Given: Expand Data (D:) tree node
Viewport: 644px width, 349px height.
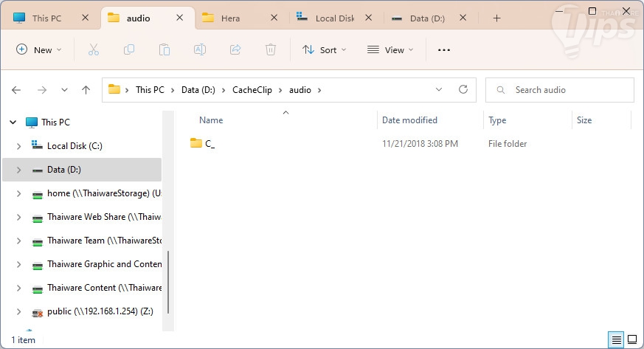Looking at the screenshot, I should [x=18, y=170].
